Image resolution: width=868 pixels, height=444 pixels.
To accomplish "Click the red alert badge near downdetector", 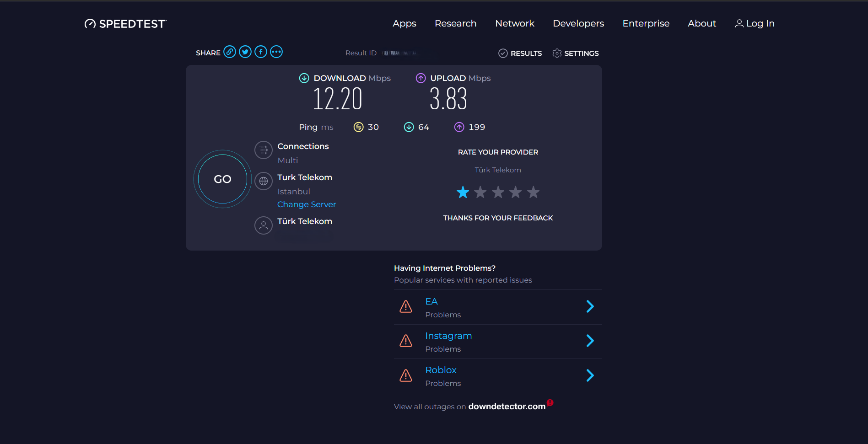I will click(x=550, y=403).
